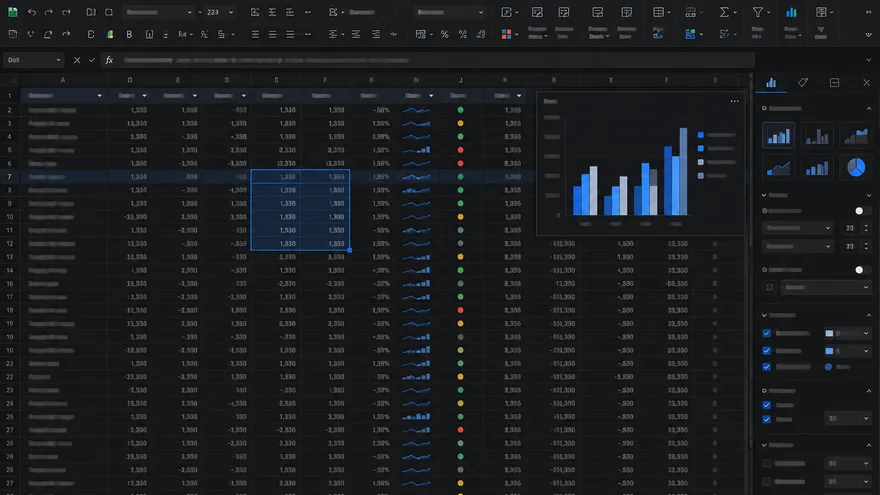Open the paintbrush format tab in side panel
880x495 pixels.
click(x=803, y=83)
